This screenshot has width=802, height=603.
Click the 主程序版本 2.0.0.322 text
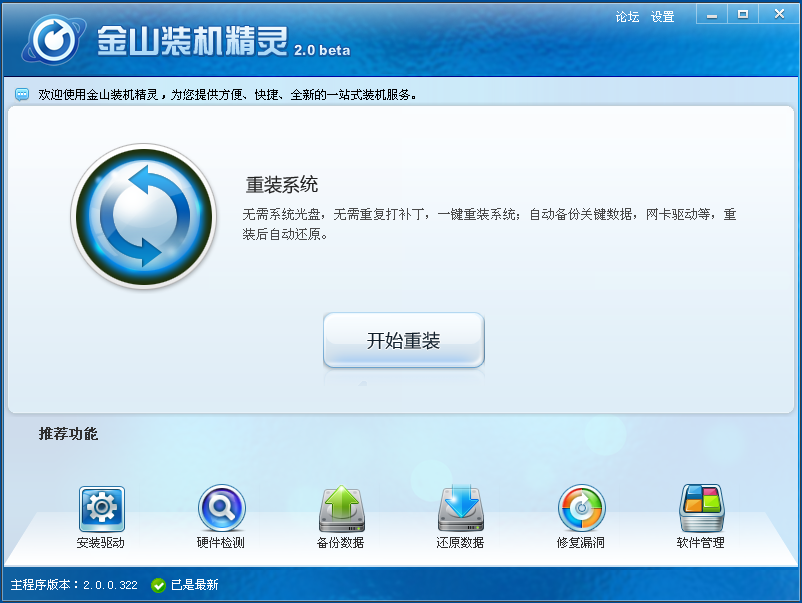pos(74,585)
